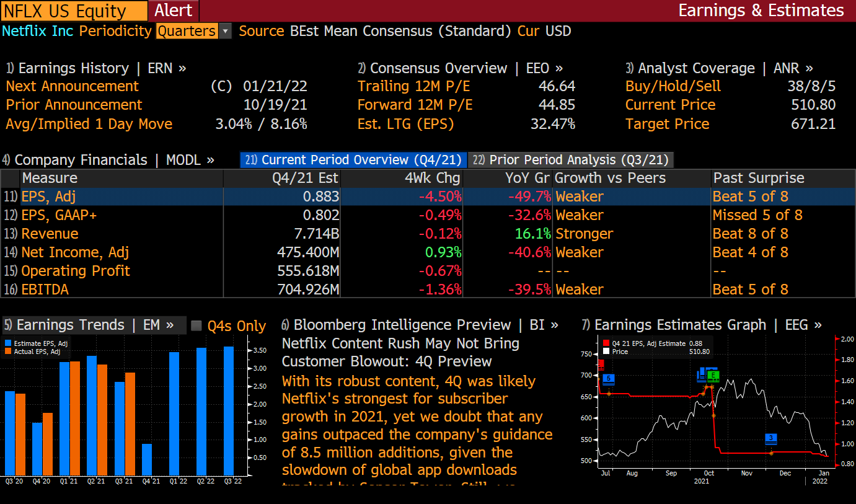This screenshot has height=504, width=856.
Task: Click the NFLX US Equity ticker field
Action: [74, 11]
